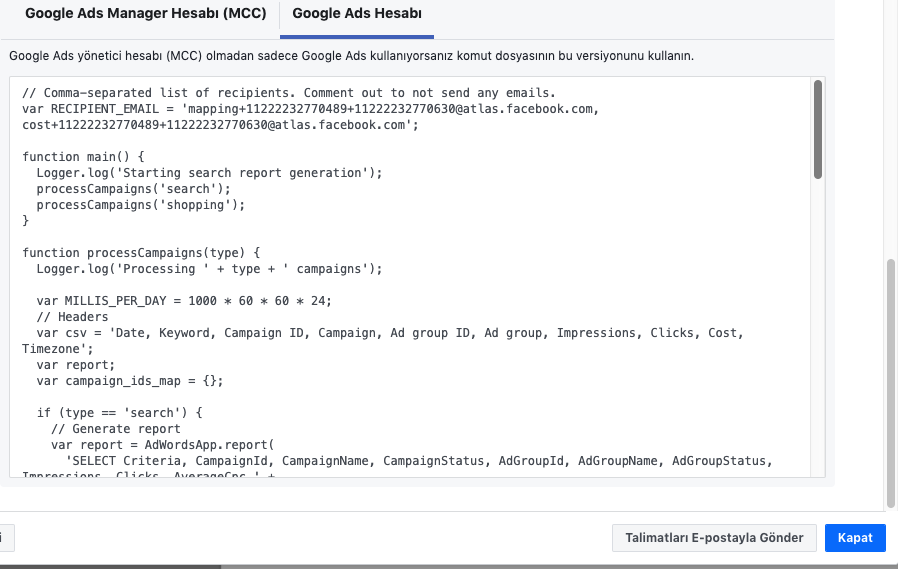Click the 'var campaign_ids_map = {};' line

[x=130, y=381]
